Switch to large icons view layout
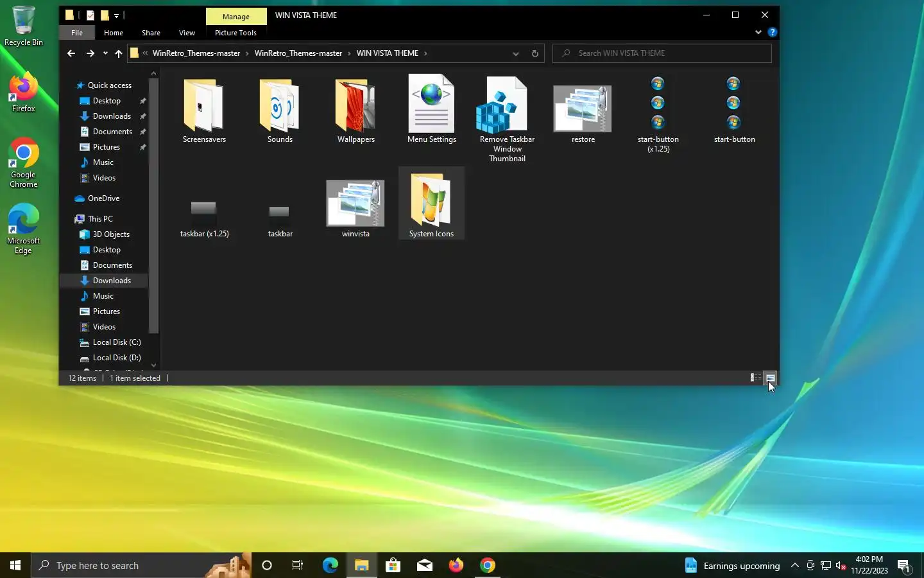924x578 pixels. pos(771,378)
